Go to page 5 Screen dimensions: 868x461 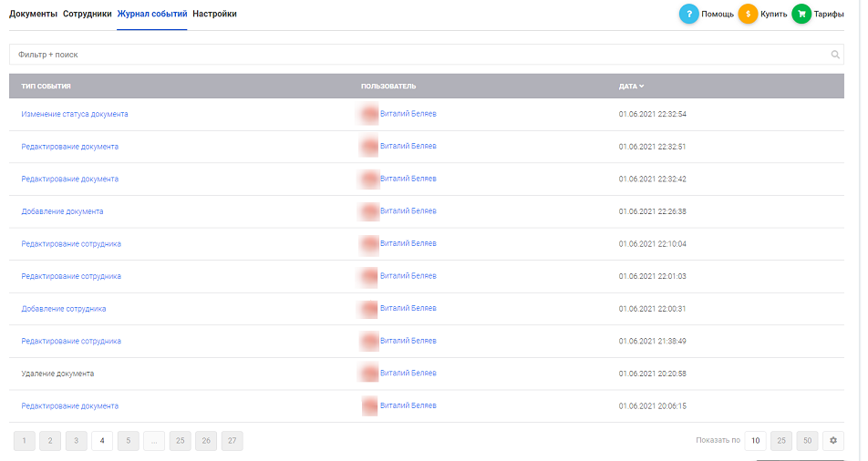pyautogui.click(x=128, y=441)
